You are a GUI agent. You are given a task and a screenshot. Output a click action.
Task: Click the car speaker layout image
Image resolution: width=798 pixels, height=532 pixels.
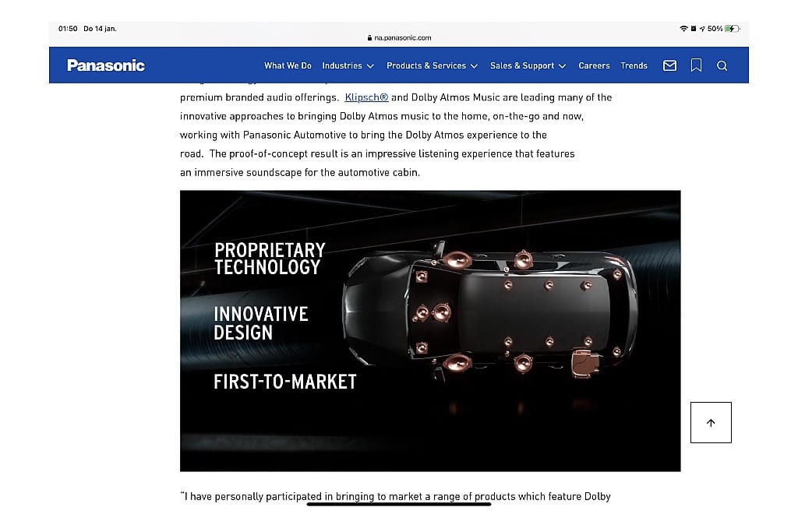pyautogui.click(x=430, y=330)
